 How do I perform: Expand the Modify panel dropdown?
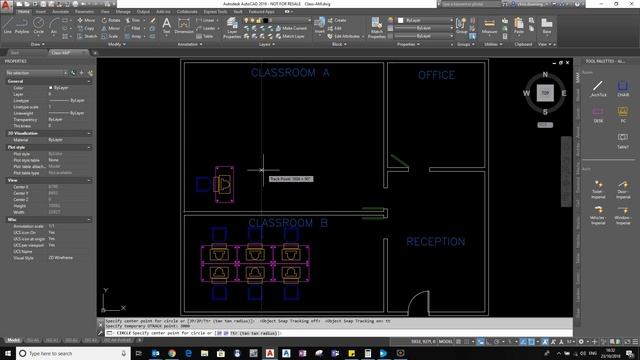point(117,44)
